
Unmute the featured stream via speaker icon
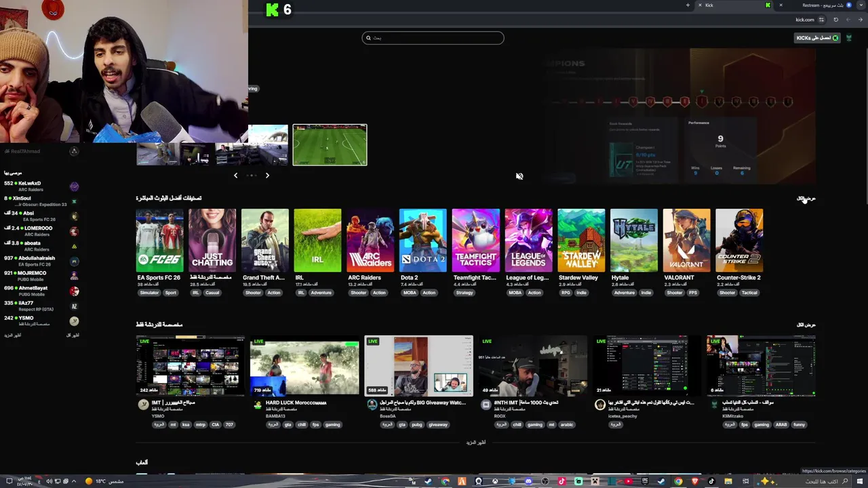(x=519, y=176)
